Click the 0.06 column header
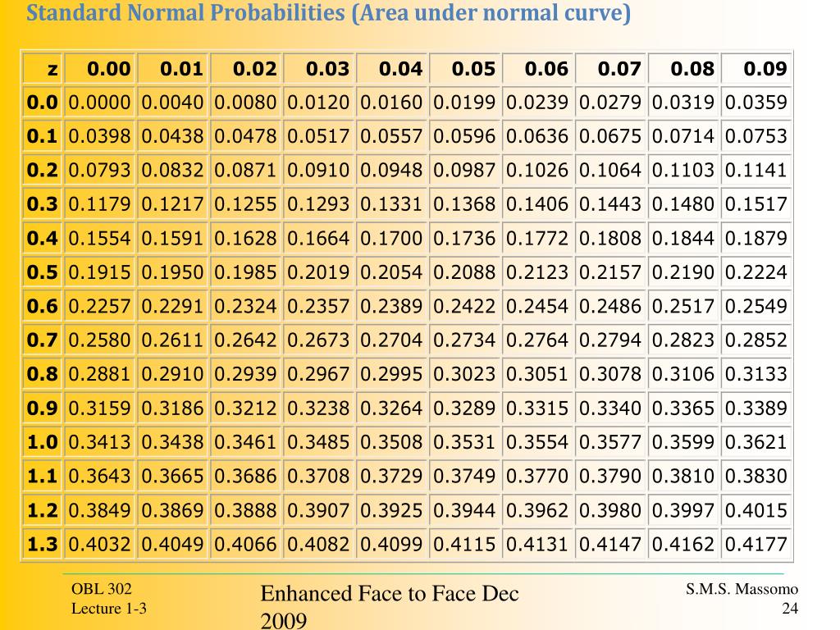This screenshot has height=630, width=840. click(x=537, y=69)
